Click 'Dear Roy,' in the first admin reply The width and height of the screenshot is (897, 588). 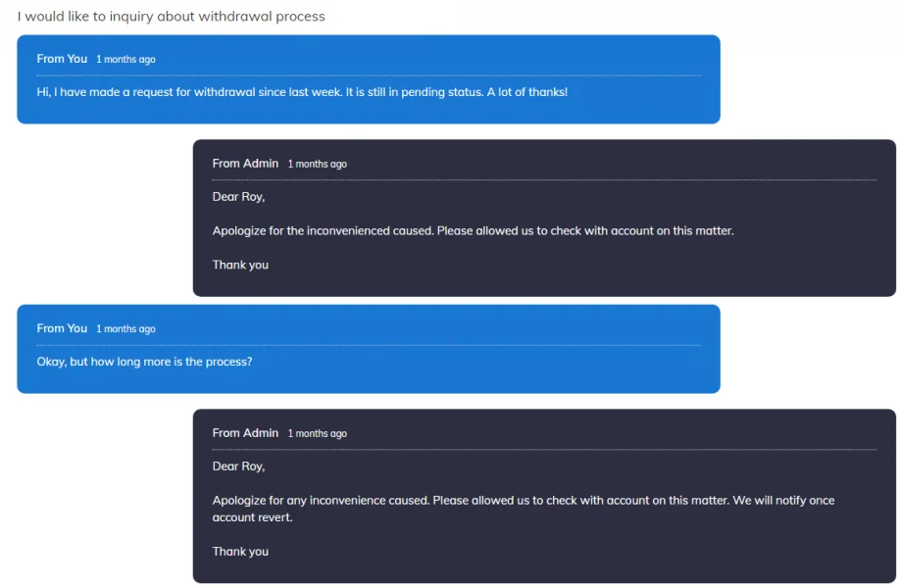pos(238,197)
